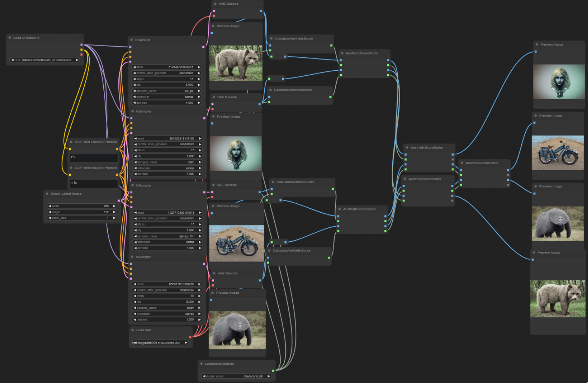
Task: Click the nsfw prompt text box
Action: [94, 184]
